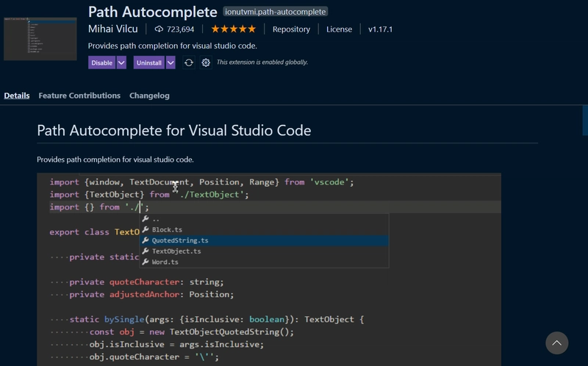Viewport: 588px width, 366px height.
Task: Switch to the Changelog tab
Action: point(149,96)
